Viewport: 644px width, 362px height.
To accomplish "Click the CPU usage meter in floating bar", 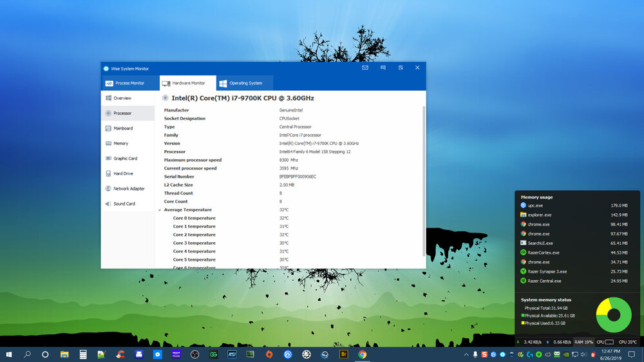I will tap(605, 342).
